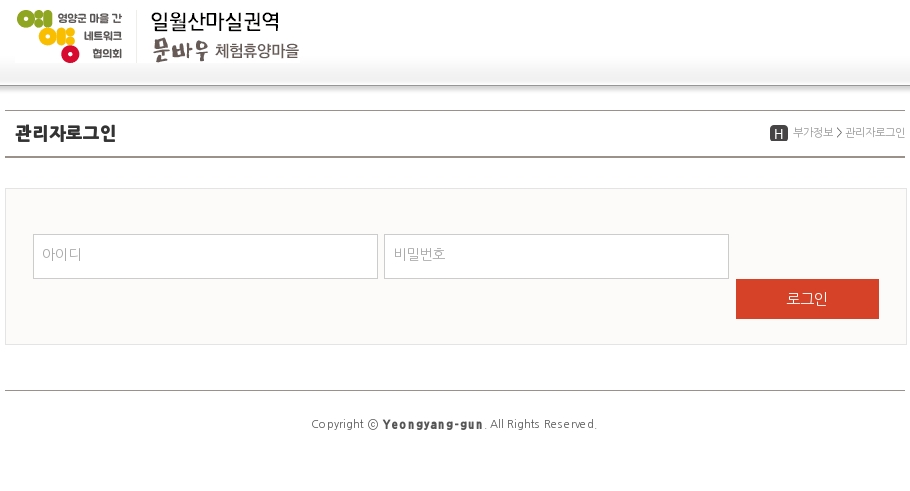Click the home 'H' breadcrumb icon
Image resolution: width=910 pixels, height=491 pixels.
click(778, 133)
